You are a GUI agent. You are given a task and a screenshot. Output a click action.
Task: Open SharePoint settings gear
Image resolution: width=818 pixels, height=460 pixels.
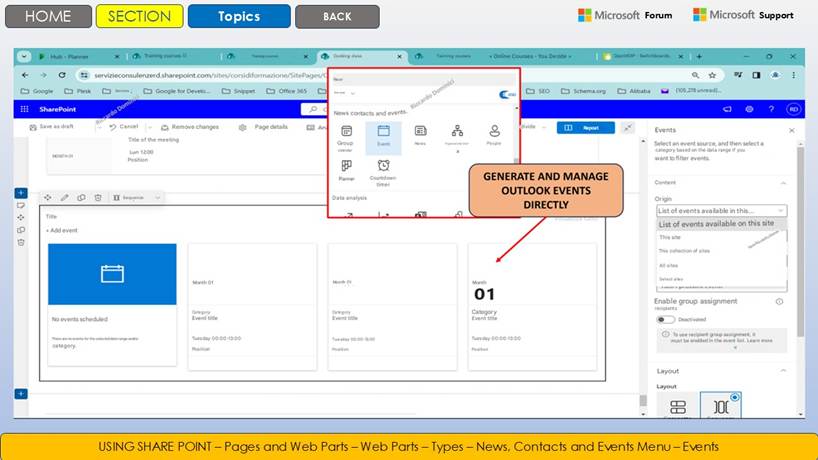(x=749, y=108)
